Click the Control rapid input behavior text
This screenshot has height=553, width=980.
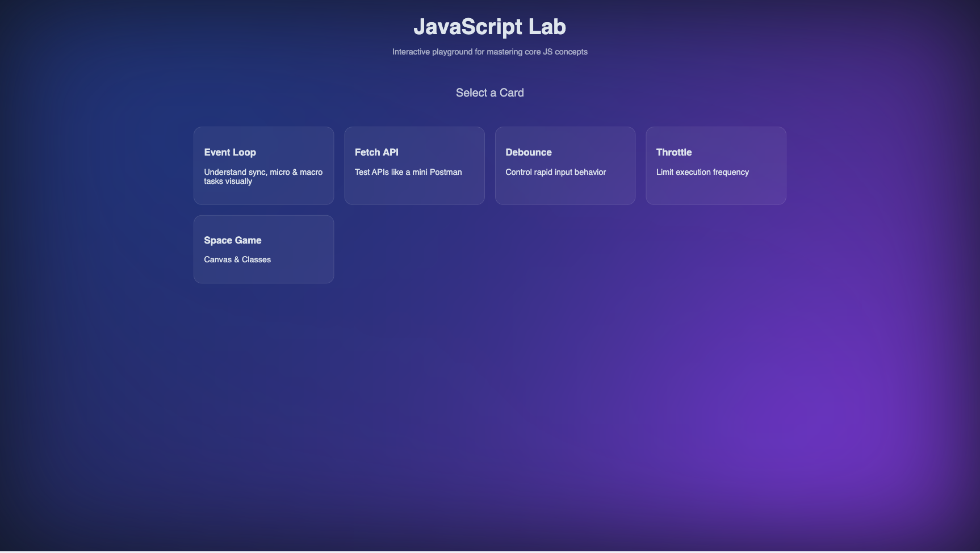555,171
